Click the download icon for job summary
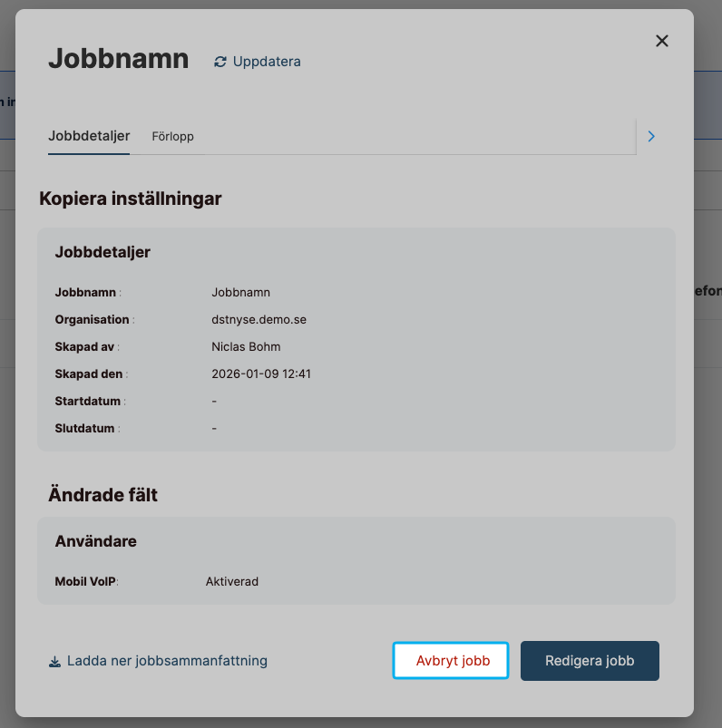The width and height of the screenshot is (722, 728). pyautogui.click(x=54, y=662)
